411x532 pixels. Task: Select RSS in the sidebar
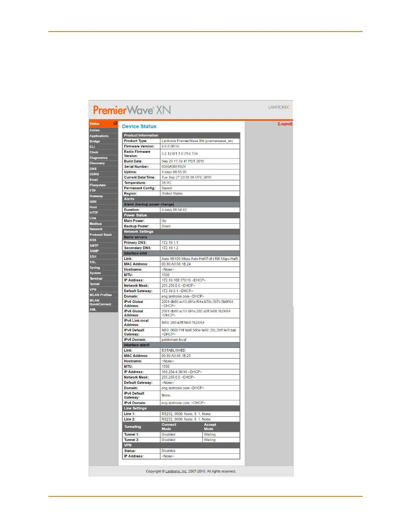[x=103, y=240]
